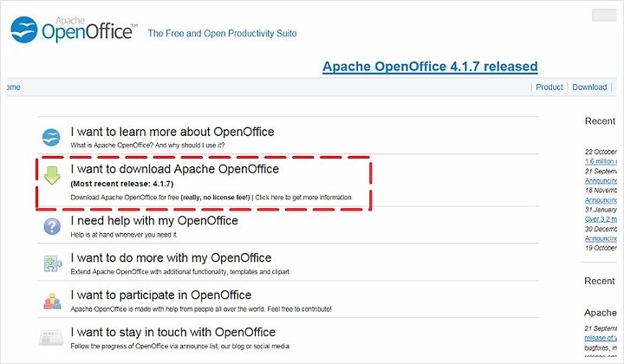Screen dimensions: 624x364
Task: Click 'Help is at hand whenever you need it.'
Action: pyautogui.click(x=124, y=235)
